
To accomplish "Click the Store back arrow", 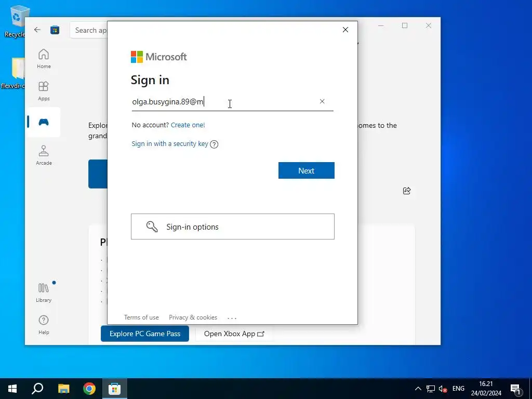I will pyautogui.click(x=37, y=30).
